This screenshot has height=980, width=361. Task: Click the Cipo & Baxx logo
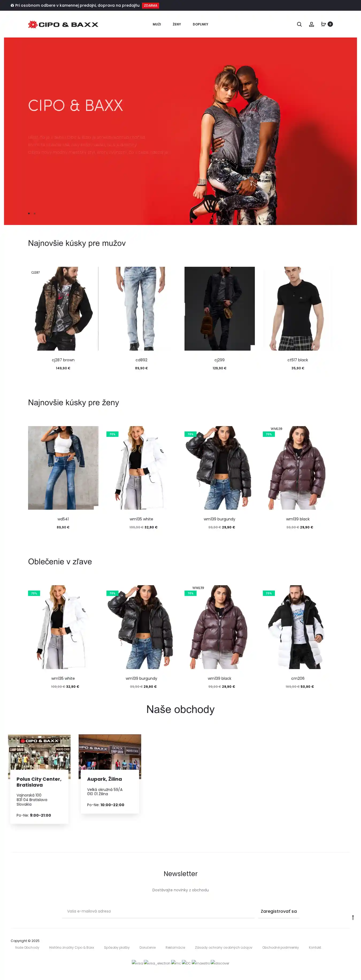[x=63, y=24]
